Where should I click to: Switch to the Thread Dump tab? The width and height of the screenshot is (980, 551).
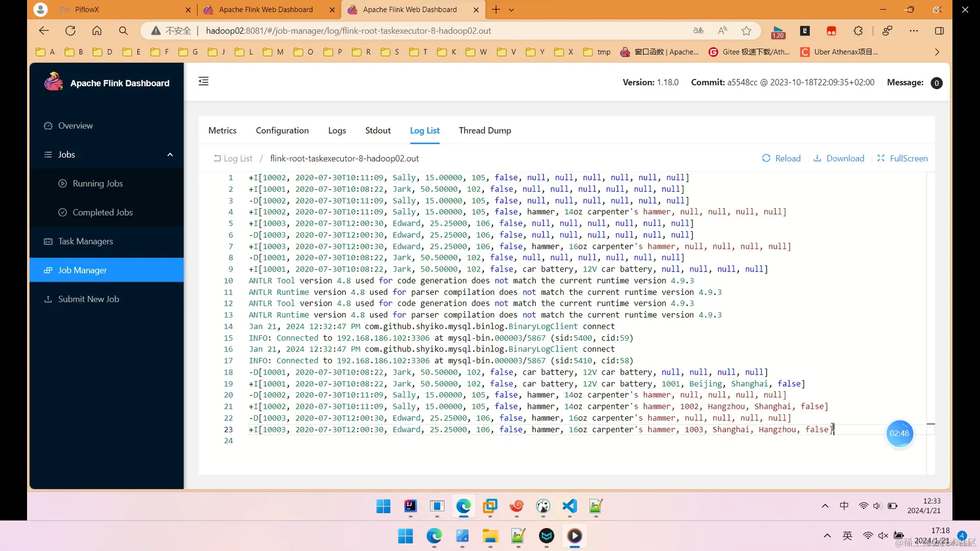tap(484, 131)
